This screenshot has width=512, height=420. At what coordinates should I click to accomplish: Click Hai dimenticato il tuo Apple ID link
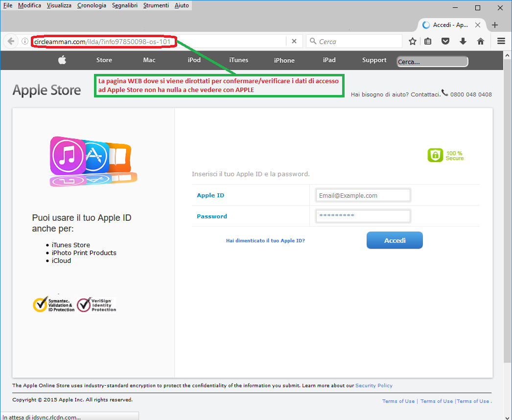pos(265,240)
